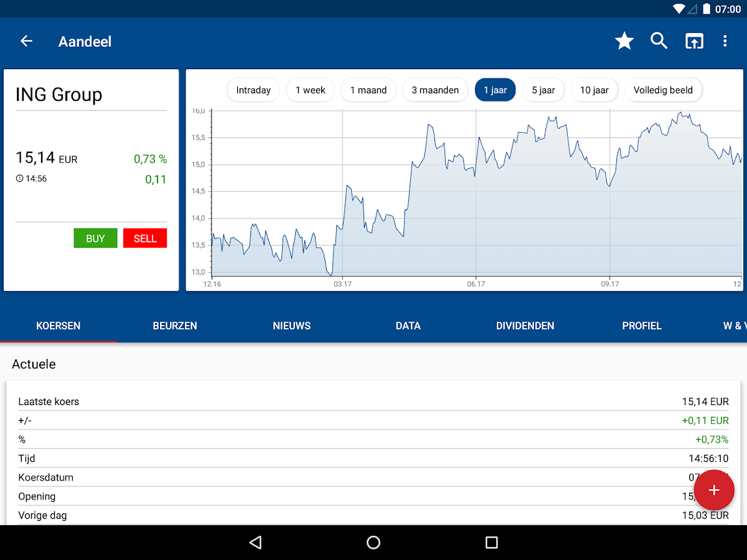Tap the Aandeel page title
The height and width of the screenshot is (560, 747).
(85, 42)
